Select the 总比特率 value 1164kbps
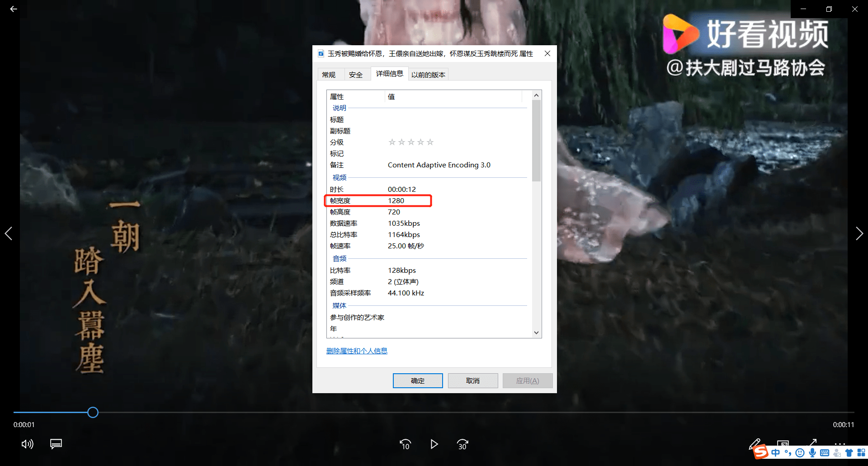This screenshot has width=868, height=466. 404,234
